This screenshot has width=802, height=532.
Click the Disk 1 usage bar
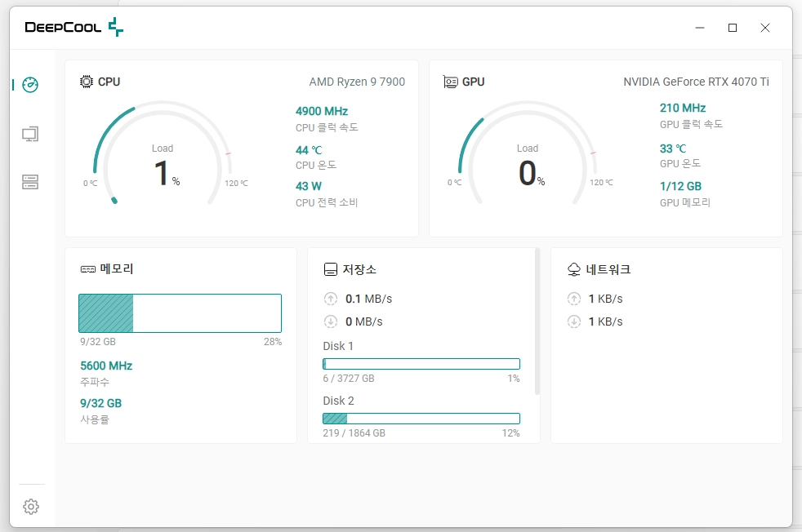pos(421,364)
